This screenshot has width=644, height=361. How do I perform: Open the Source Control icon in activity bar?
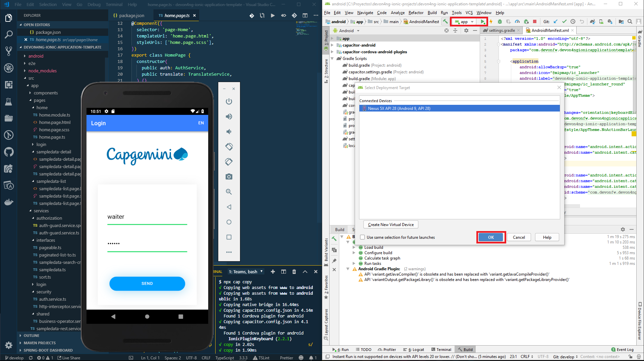point(9,51)
